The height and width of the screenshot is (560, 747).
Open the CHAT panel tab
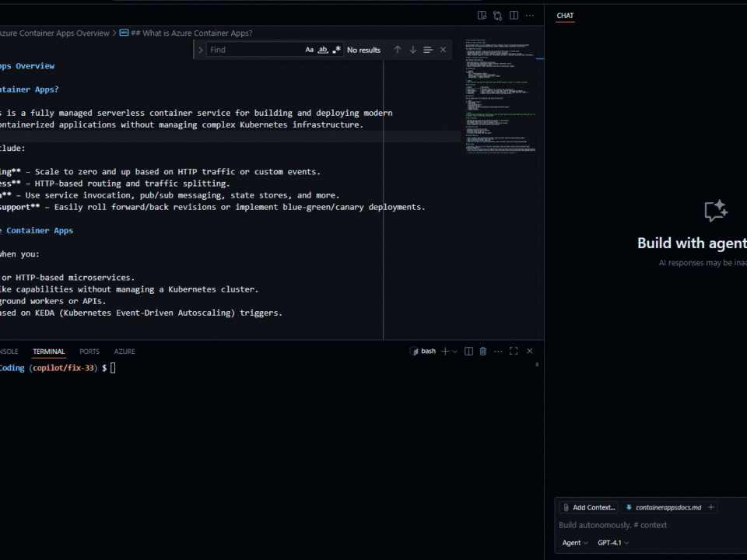[x=565, y=16]
